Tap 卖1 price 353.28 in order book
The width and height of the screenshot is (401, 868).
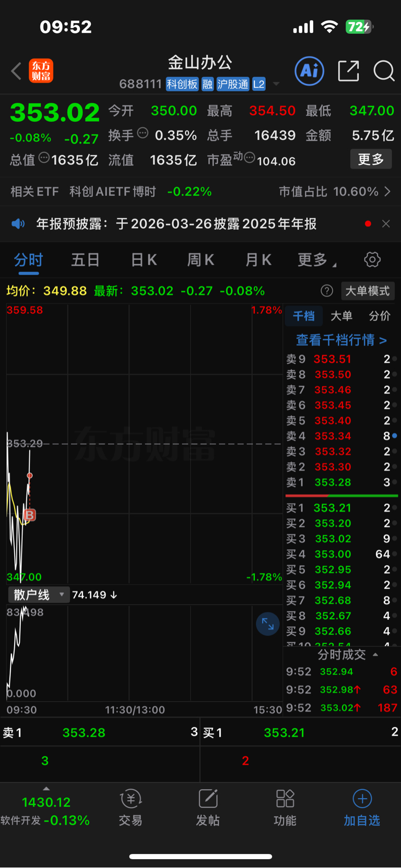pyautogui.click(x=333, y=482)
